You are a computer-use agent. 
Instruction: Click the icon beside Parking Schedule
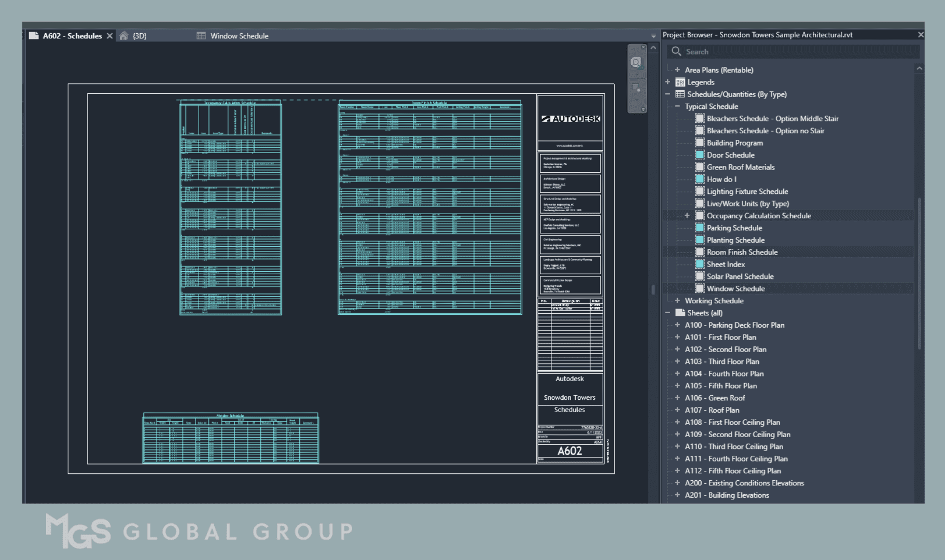699,228
